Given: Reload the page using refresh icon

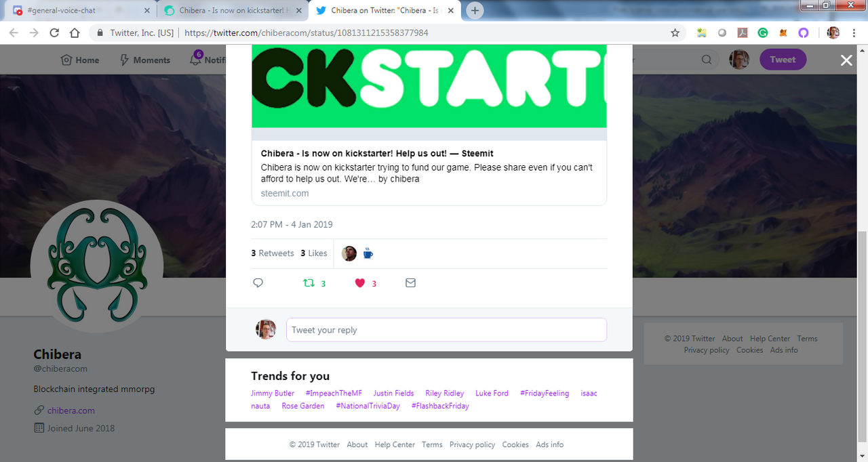Looking at the screenshot, I should tap(54, 33).
